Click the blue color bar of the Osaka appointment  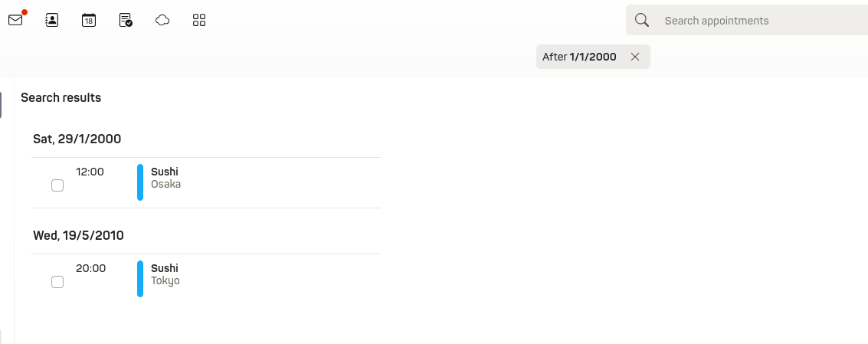(x=140, y=182)
